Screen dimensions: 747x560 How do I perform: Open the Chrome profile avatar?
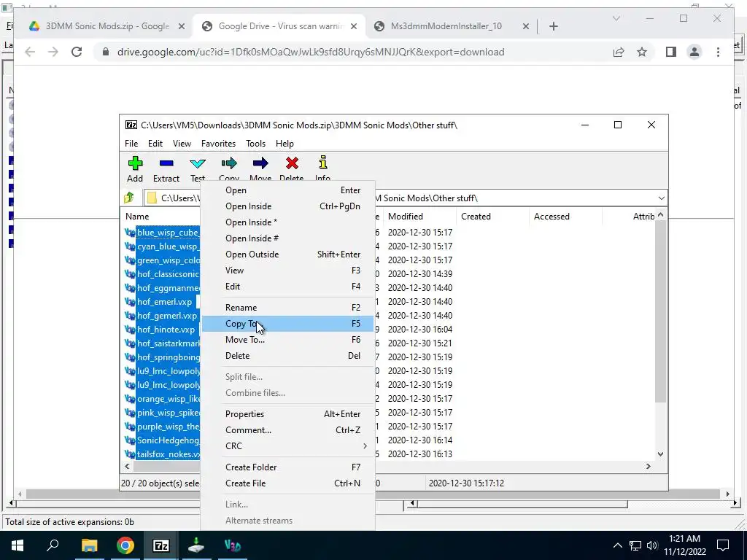694,52
